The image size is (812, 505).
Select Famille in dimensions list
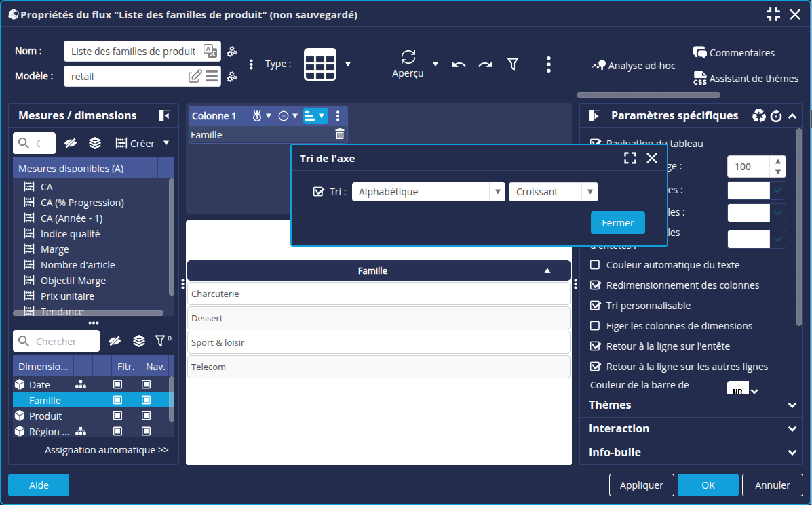[x=45, y=401]
